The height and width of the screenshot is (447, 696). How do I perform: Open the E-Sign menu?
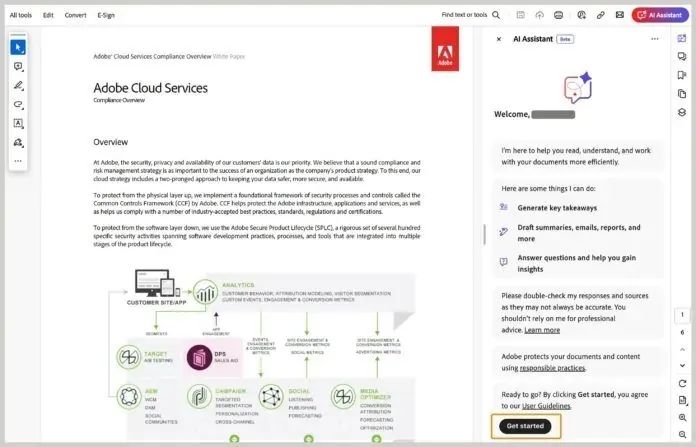click(x=106, y=15)
